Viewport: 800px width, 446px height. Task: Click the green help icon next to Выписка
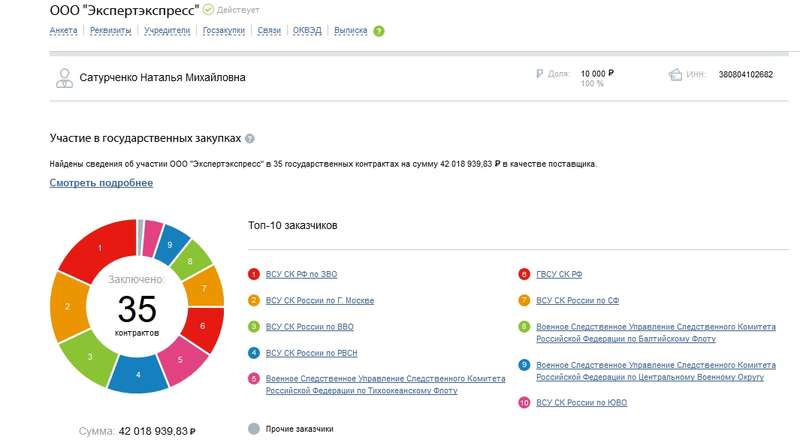tap(379, 31)
